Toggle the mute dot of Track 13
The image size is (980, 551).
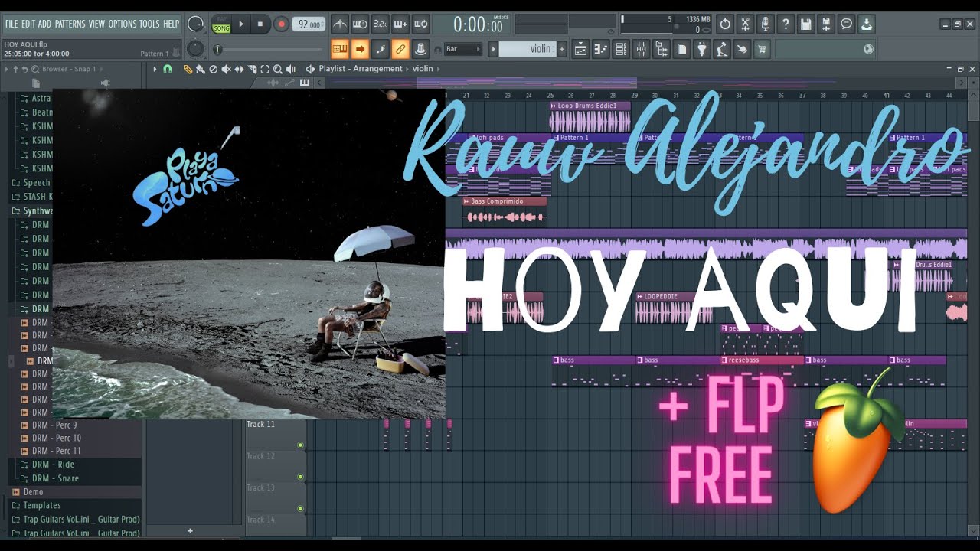pyautogui.click(x=300, y=508)
